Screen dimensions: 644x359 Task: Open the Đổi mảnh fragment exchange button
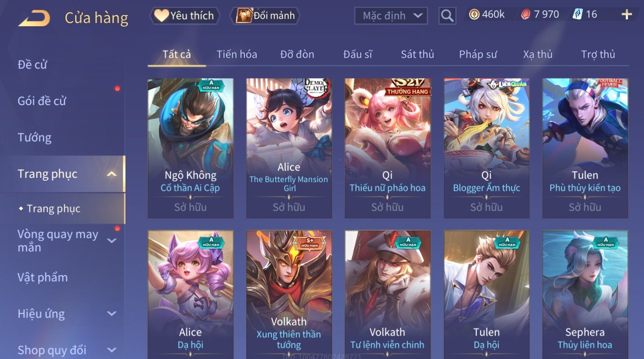(265, 16)
